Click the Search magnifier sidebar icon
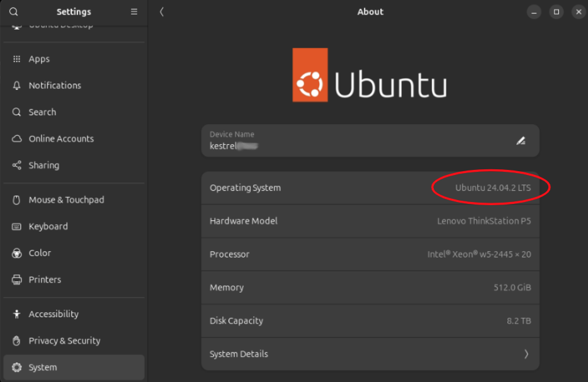This screenshot has height=382, width=588. (x=16, y=112)
